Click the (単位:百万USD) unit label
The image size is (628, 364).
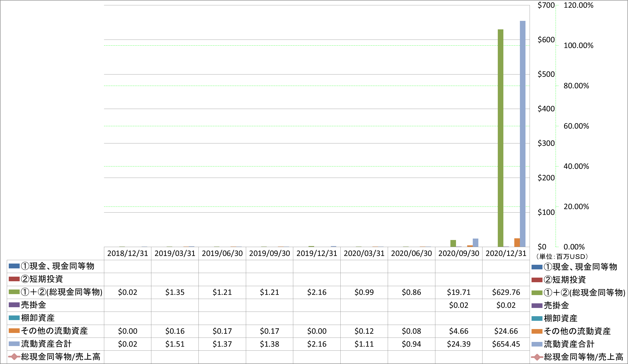coord(562,257)
